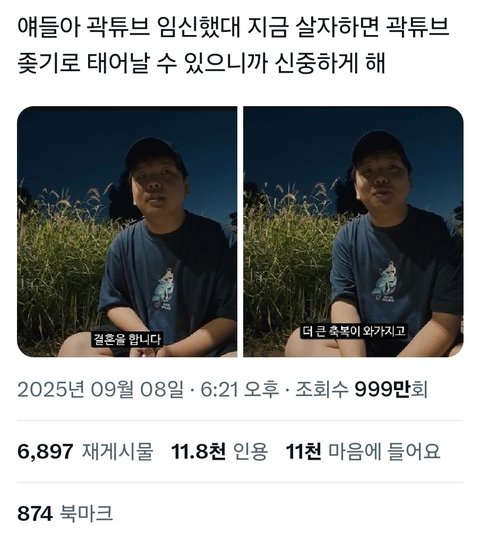View the 조회수 999만회 view count
This screenshot has width=480, height=541.
[362, 390]
